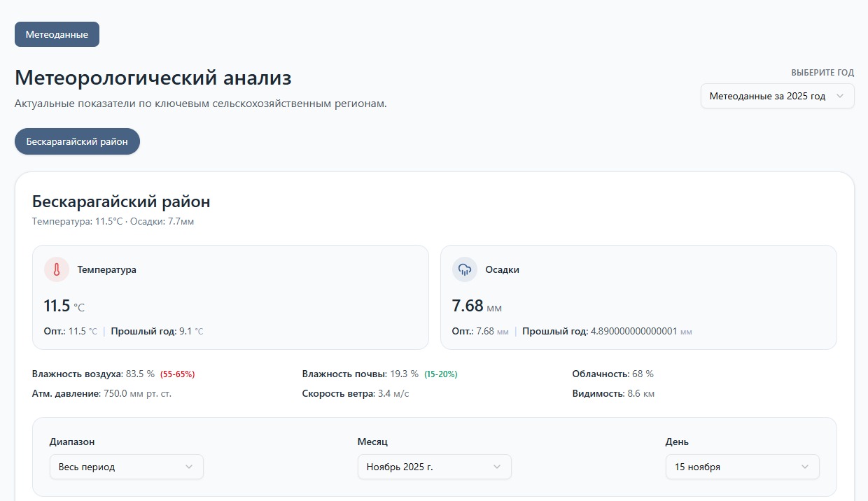Viewport: 868px width, 501px height.
Task: Click the thermometer icon in Температура card
Action: tap(57, 269)
